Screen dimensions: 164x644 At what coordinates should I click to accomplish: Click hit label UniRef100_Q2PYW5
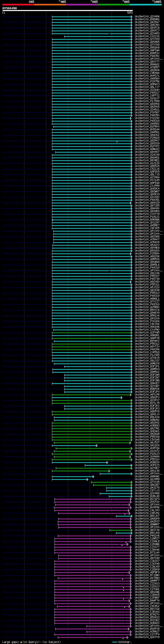pos(147,333)
